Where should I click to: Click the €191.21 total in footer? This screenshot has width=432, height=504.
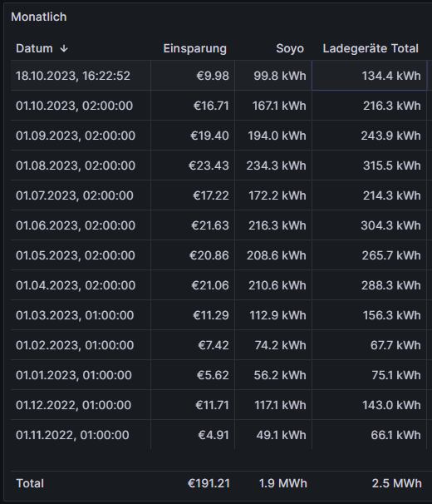pyautogui.click(x=209, y=483)
